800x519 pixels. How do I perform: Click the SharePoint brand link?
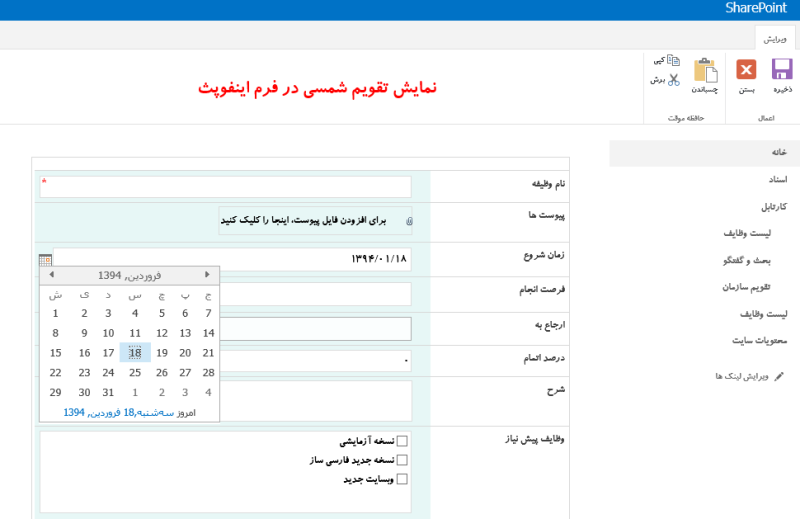click(x=756, y=8)
